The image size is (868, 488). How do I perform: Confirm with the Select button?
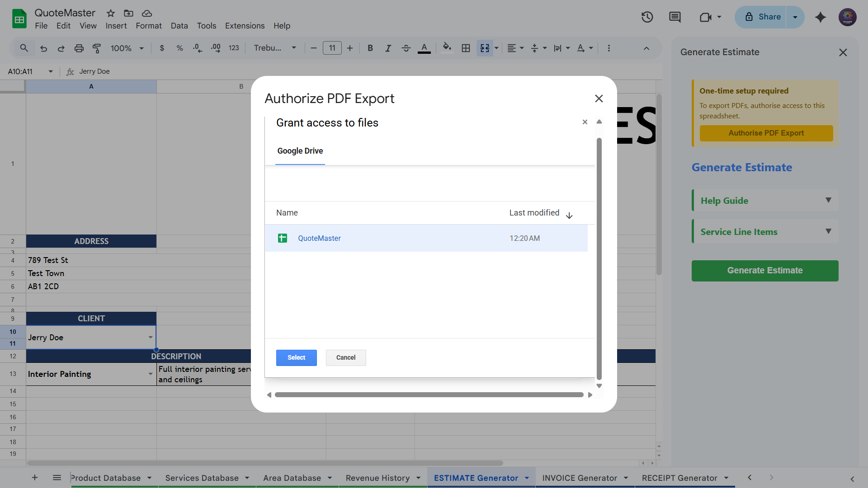point(296,357)
